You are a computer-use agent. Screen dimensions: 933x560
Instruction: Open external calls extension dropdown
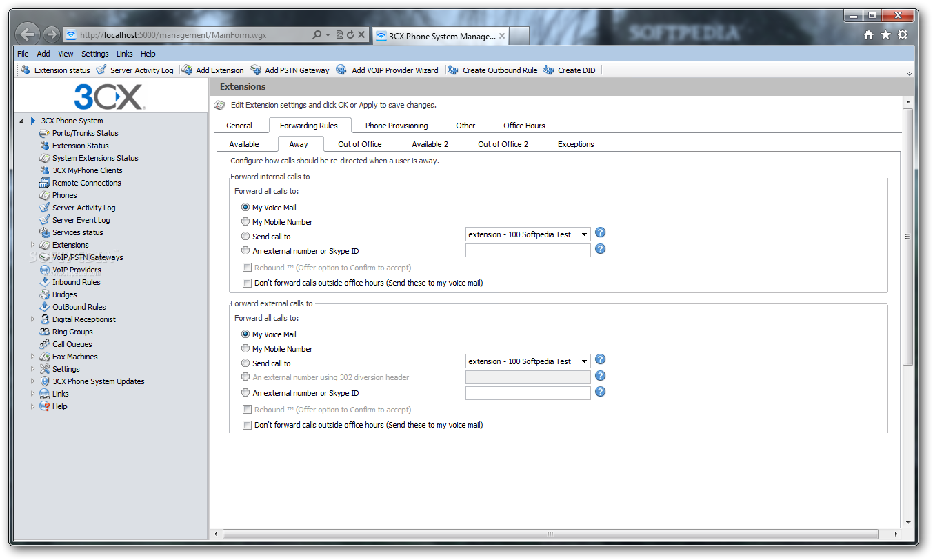tap(528, 361)
